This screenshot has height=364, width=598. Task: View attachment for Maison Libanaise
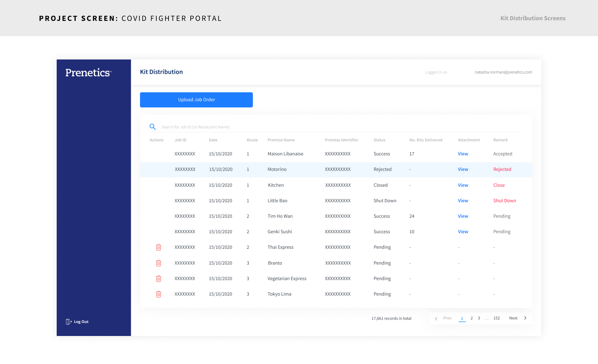[463, 154]
